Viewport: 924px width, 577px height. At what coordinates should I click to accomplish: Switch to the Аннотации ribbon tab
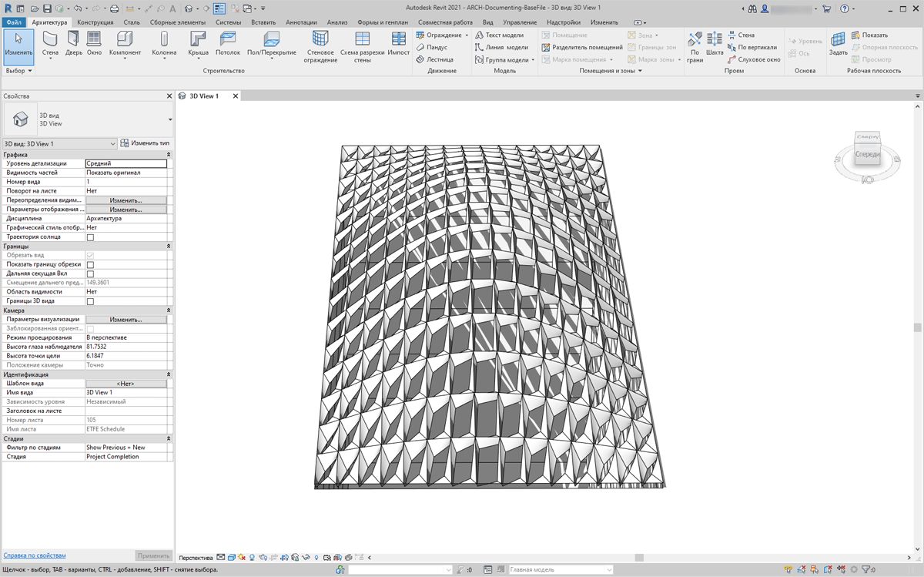[301, 22]
